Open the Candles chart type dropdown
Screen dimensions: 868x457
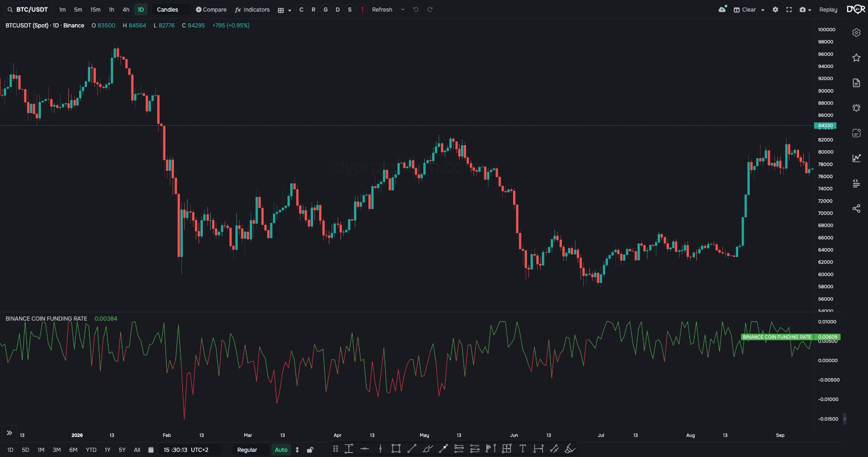pos(171,10)
